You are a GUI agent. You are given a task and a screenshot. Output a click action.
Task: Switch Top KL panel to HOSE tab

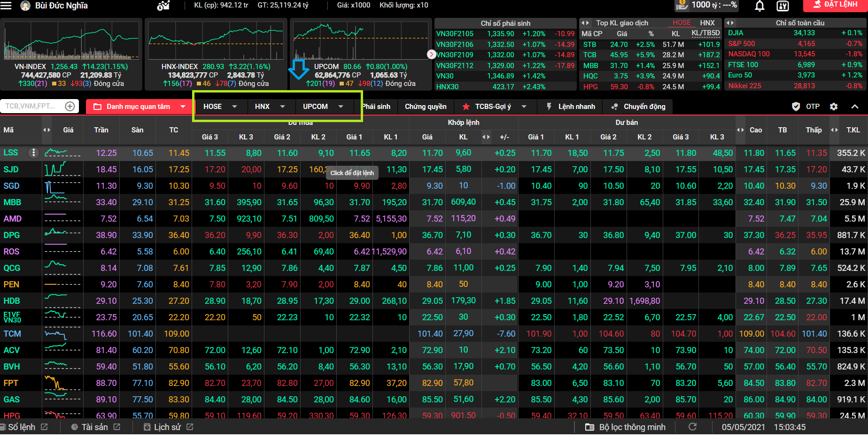[x=682, y=23]
